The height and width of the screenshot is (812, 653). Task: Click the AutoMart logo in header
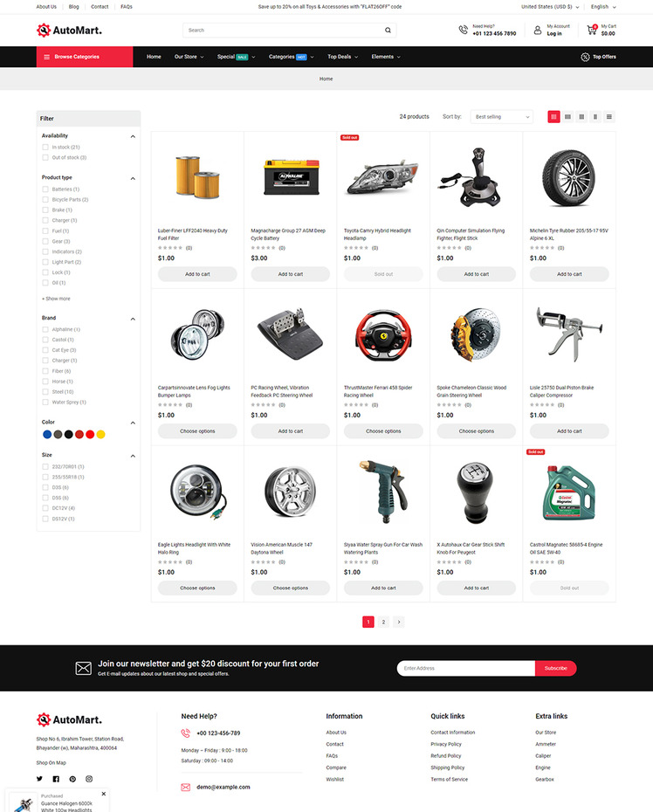69,30
